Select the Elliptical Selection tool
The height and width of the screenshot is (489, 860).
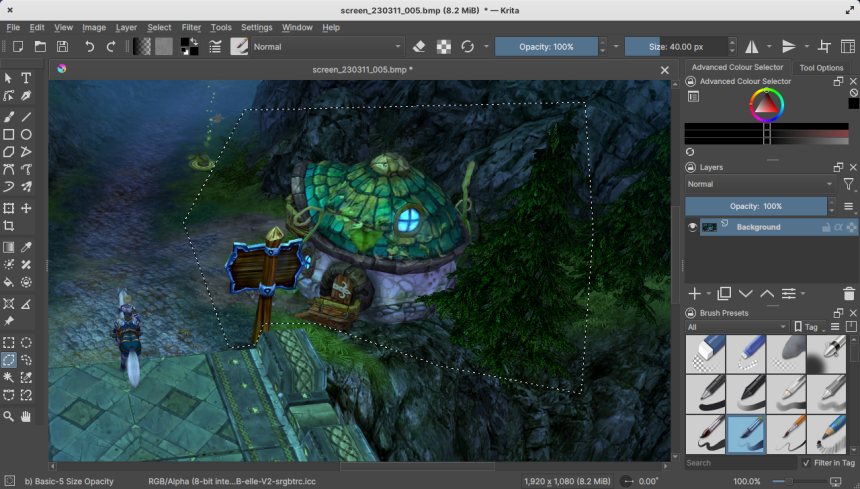27,341
